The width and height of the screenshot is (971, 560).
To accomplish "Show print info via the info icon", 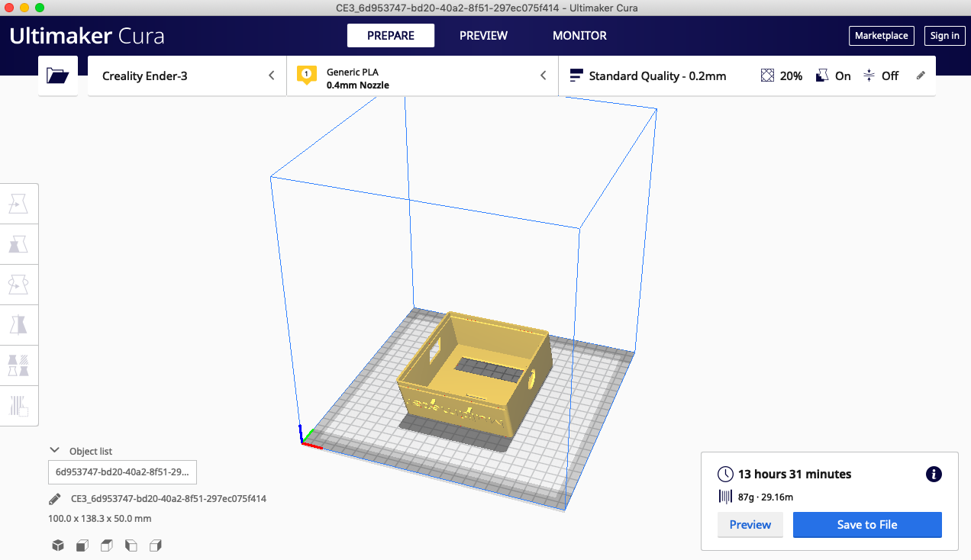I will tap(933, 474).
